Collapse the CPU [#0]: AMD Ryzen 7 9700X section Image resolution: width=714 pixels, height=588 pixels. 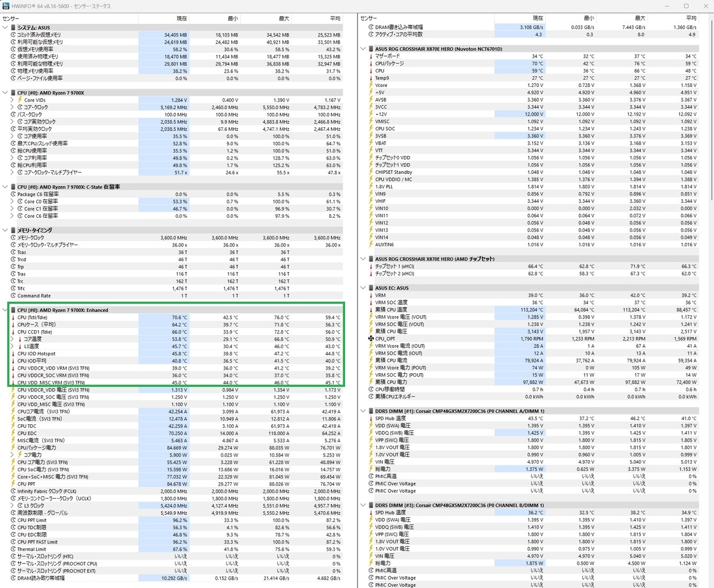(x=5, y=93)
